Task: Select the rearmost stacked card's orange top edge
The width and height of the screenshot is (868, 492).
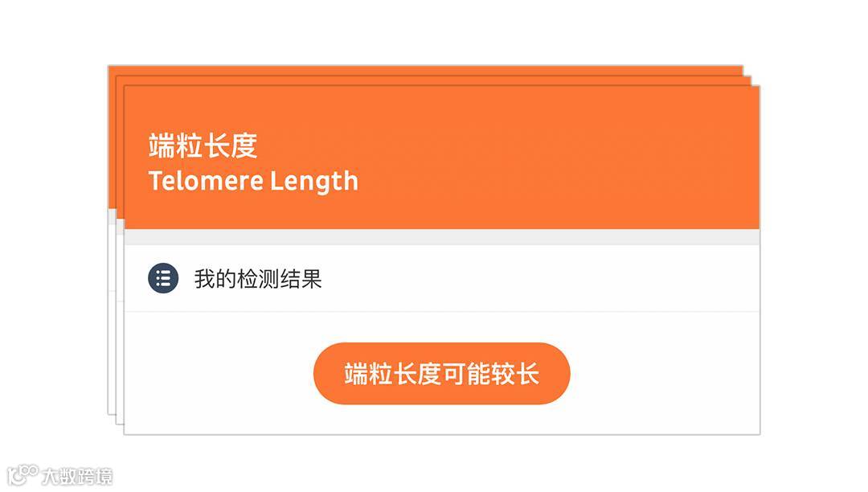Action: click(x=425, y=70)
